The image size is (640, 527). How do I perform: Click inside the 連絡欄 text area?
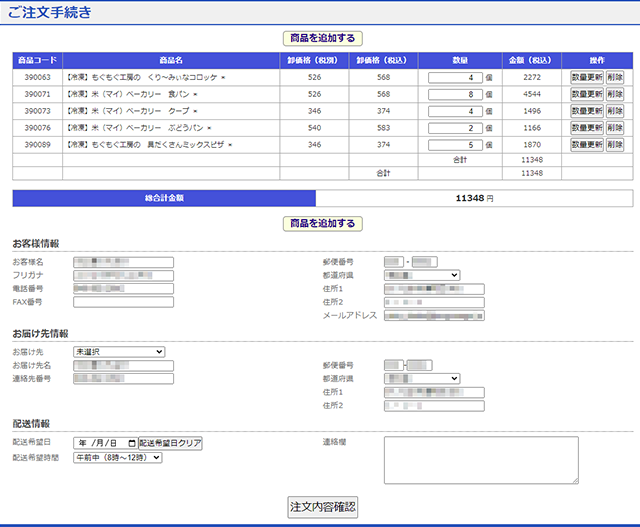[x=481, y=459]
